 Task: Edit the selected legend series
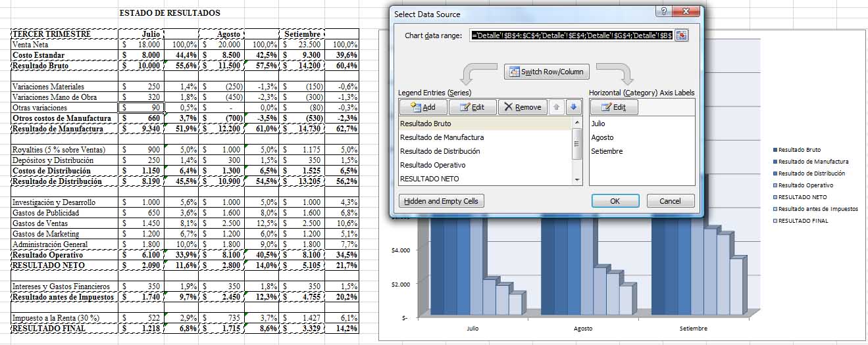pos(472,107)
